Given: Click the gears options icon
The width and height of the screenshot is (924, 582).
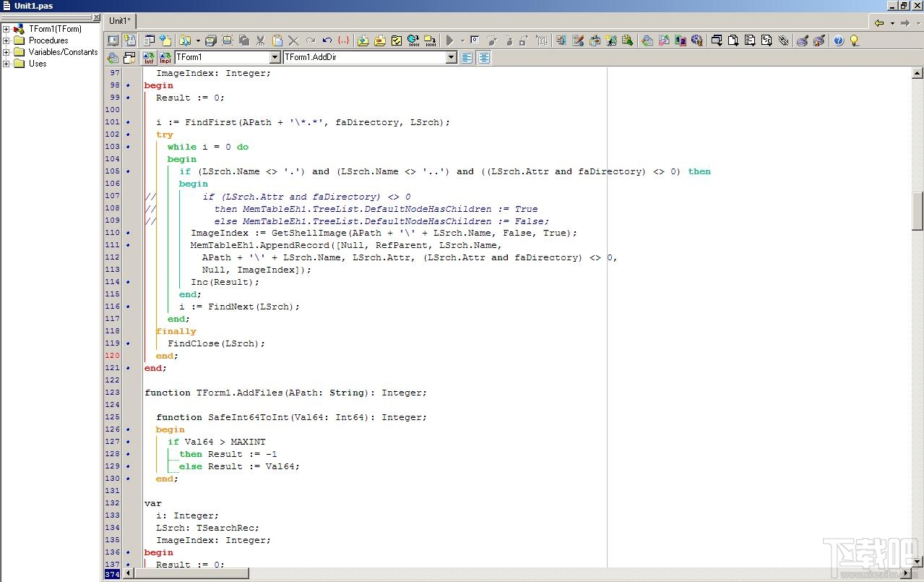Looking at the screenshot, I should tap(696, 40).
